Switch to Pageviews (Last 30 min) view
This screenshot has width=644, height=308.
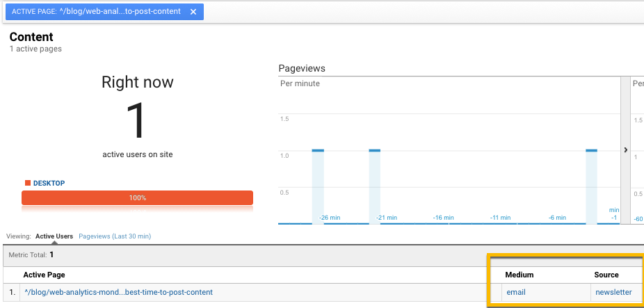click(115, 236)
